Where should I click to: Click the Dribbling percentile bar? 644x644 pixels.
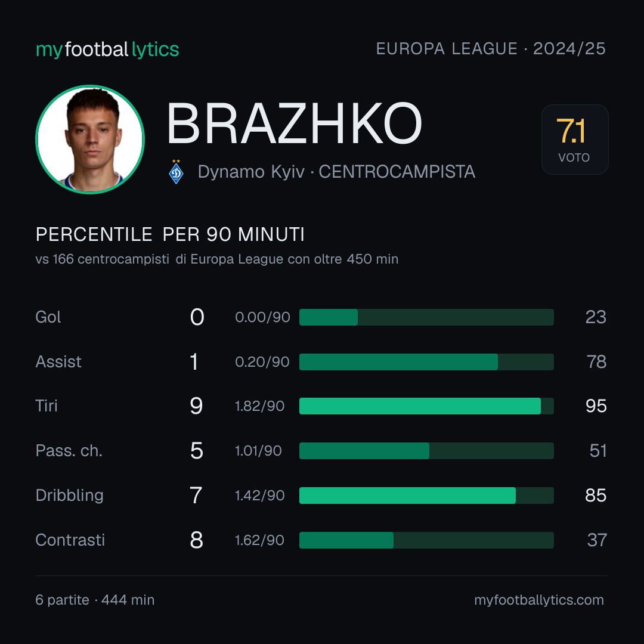(x=426, y=496)
